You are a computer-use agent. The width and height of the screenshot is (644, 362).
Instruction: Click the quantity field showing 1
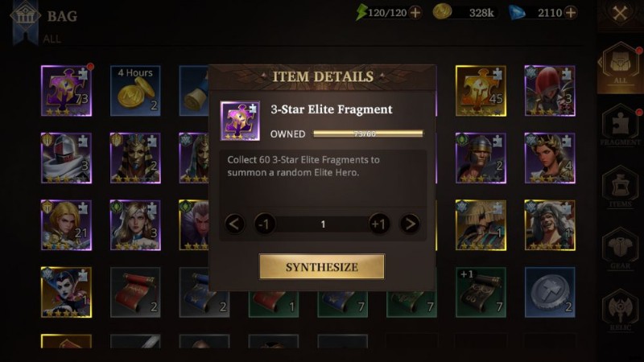pyautogui.click(x=323, y=224)
